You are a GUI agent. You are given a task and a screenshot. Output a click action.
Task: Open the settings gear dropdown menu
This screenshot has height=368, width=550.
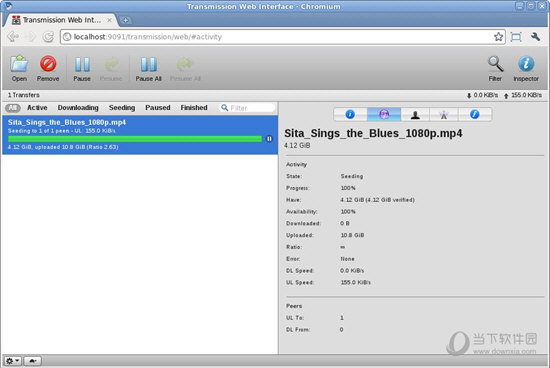13,361
